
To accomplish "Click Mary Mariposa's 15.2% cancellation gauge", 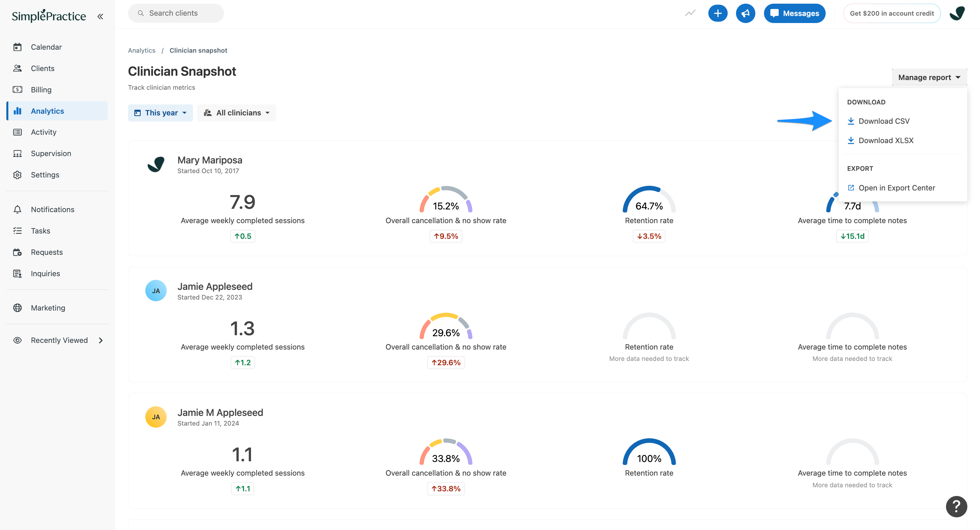I will pos(446,199).
